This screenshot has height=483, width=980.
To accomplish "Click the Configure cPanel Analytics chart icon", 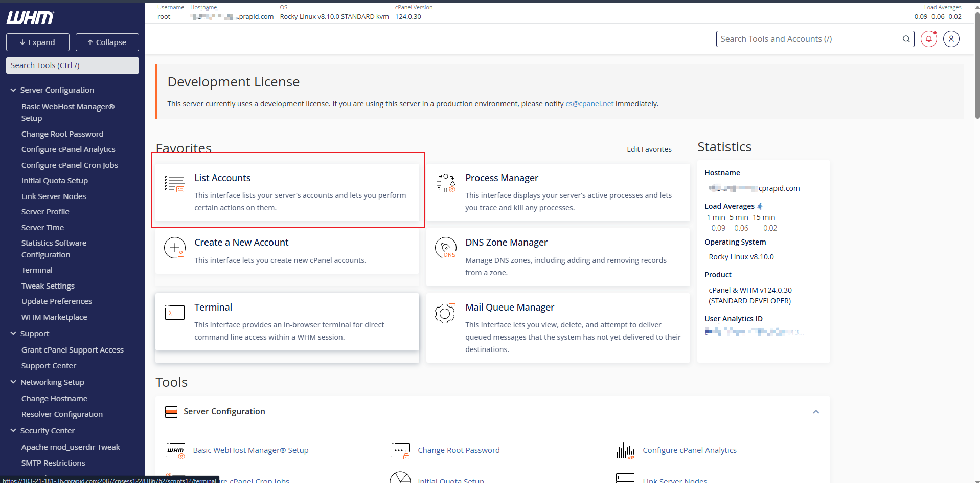I will click(x=625, y=451).
